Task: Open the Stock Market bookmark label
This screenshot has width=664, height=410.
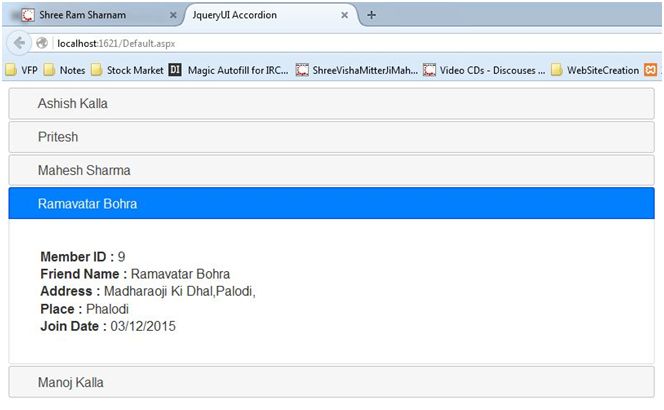Action: tap(135, 70)
